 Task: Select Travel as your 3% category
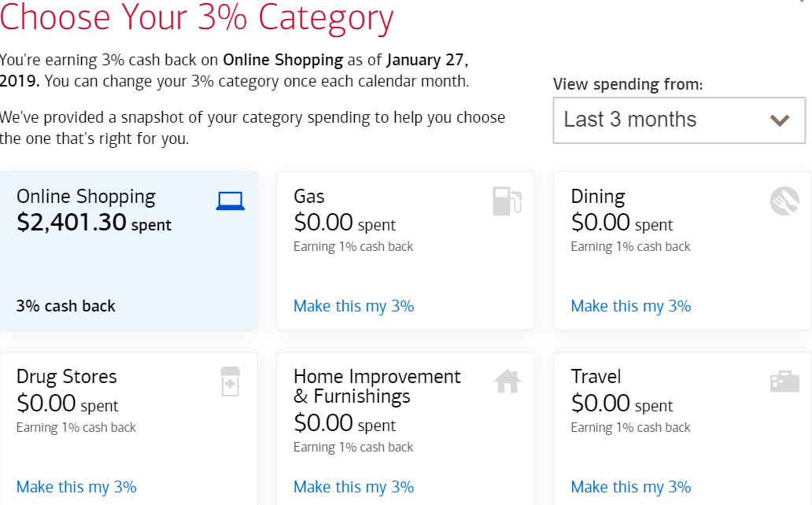pyautogui.click(x=630, y=487)
